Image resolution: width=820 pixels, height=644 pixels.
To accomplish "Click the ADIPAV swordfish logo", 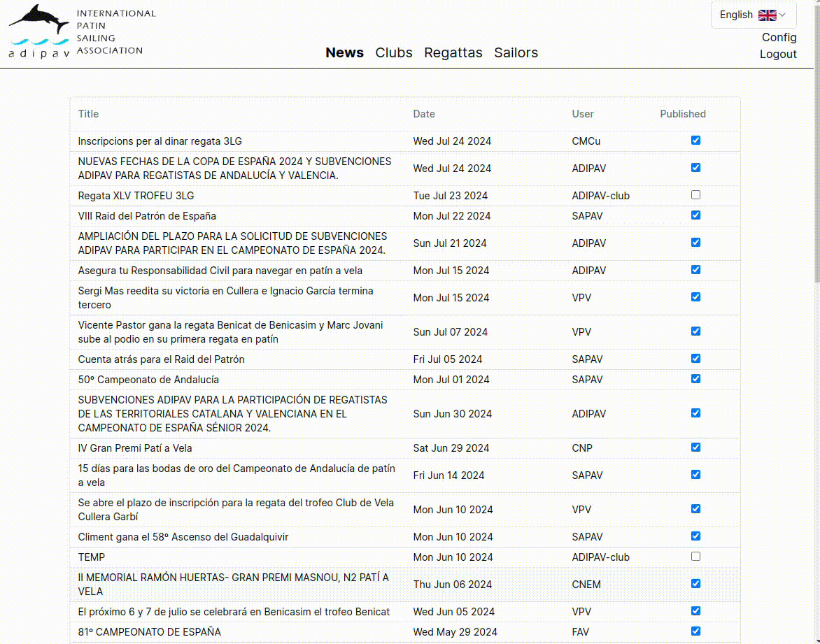I will [x=41, y=31].
